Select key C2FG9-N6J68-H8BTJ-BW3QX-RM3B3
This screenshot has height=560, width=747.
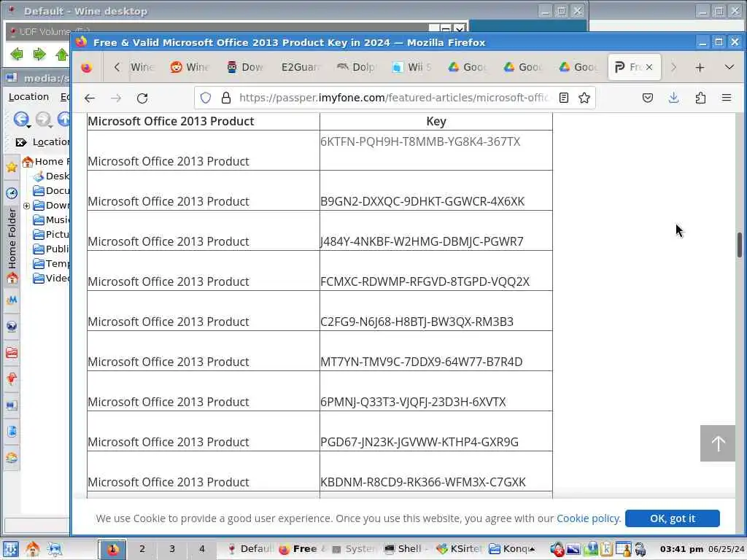click(417, 322)
